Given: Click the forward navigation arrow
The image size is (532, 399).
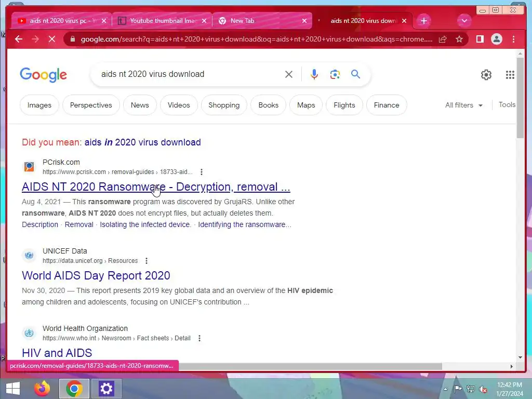Looking at the screenshot, I should pyautogui.click(x=35, y=39).
